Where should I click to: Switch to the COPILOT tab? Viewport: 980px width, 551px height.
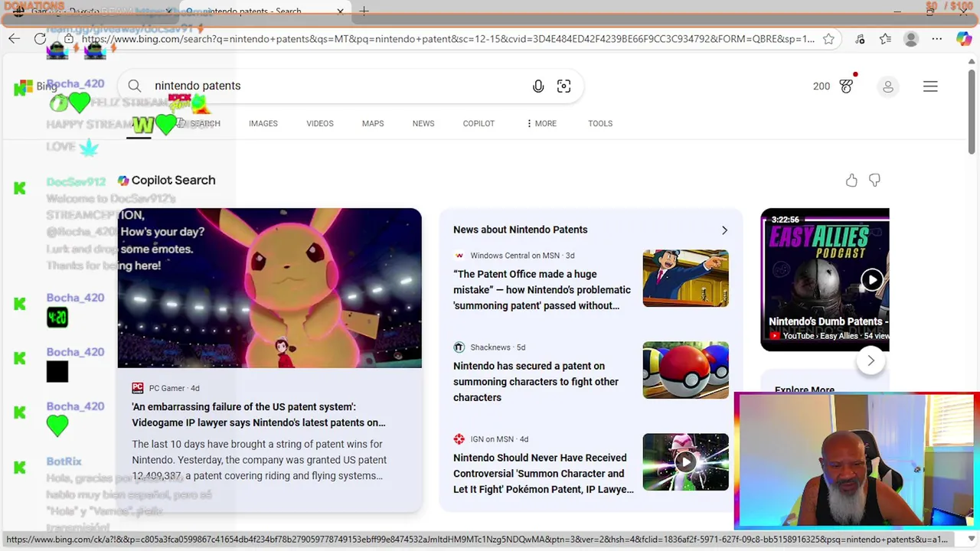(x=479, y=123)
